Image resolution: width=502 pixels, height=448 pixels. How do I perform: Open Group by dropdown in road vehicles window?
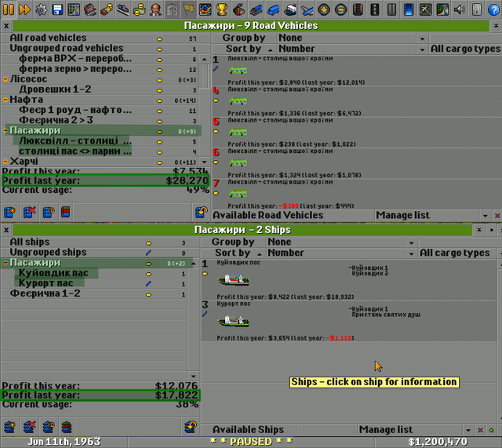(x=352, y=38)
